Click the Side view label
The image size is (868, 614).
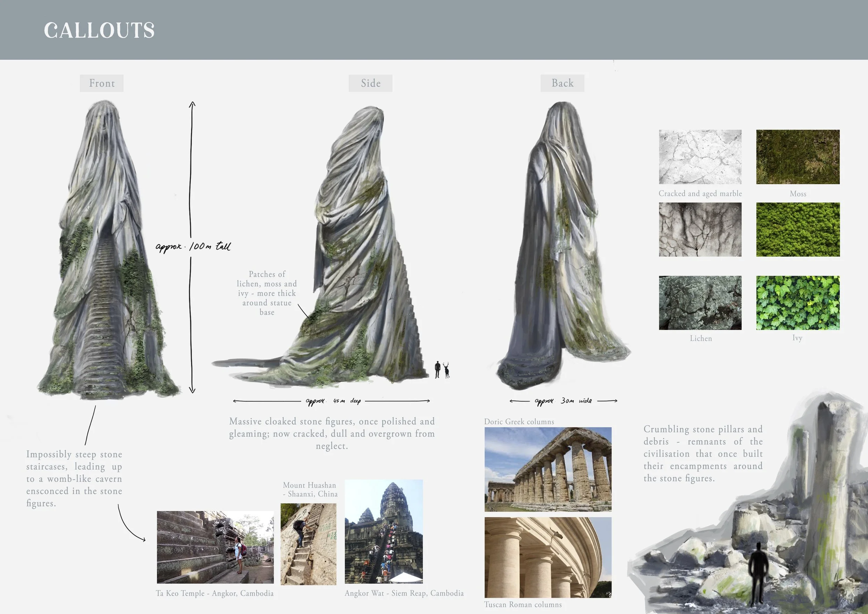[x=370, y=83]
